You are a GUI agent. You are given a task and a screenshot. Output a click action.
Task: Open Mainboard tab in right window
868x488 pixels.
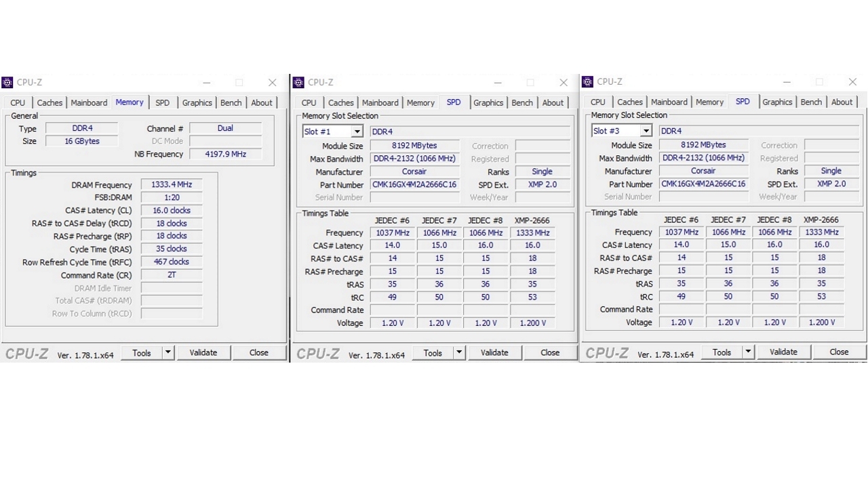(669, 102)
